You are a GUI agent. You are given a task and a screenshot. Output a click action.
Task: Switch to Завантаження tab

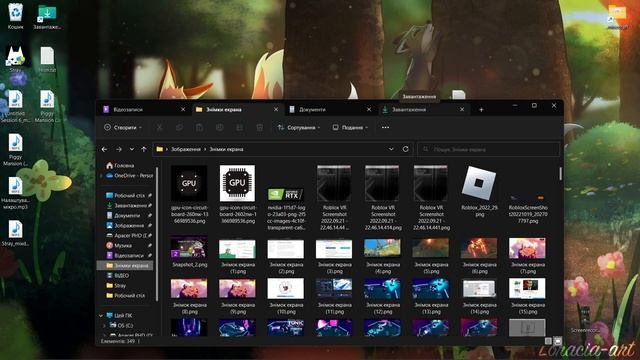click(x=409, y=109)
